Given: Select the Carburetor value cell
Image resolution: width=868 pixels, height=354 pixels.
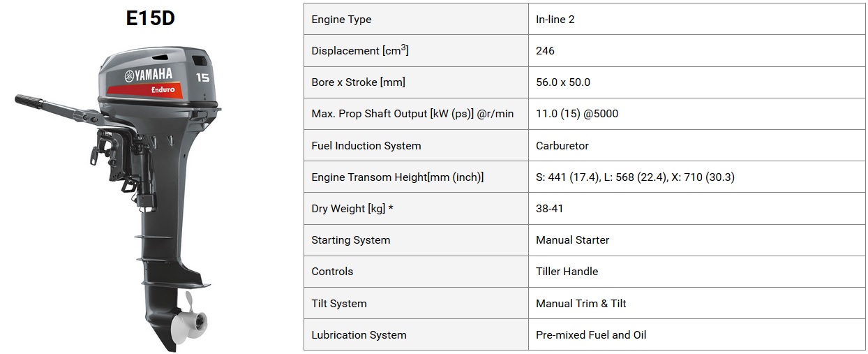Looking at the screenshot, I should (696, 145).
